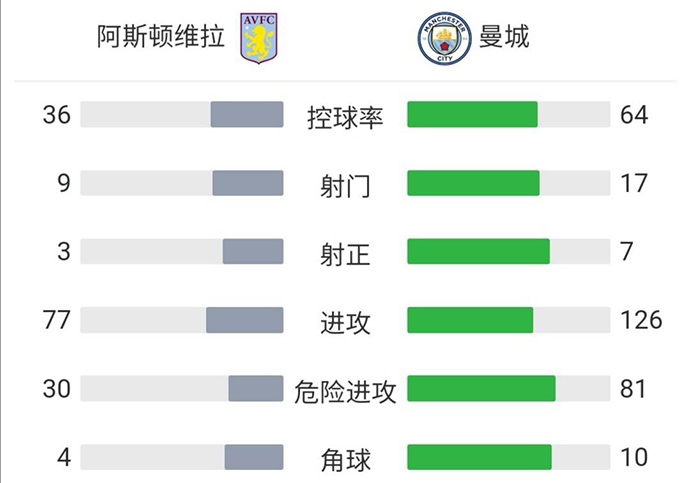The width and height of the screenshot is (690, 483).
Task: Click the 射正 stat label
Action: (x=345, y=253)
